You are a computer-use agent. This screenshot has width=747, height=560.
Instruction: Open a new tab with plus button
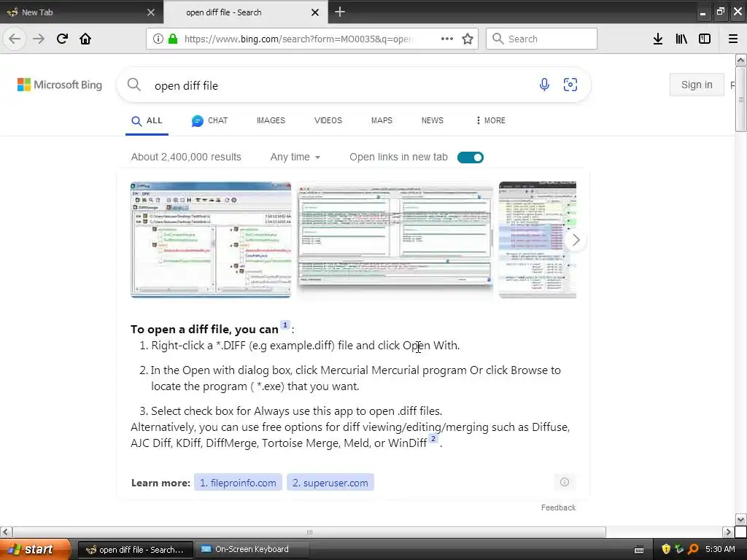tap(340, 12)
